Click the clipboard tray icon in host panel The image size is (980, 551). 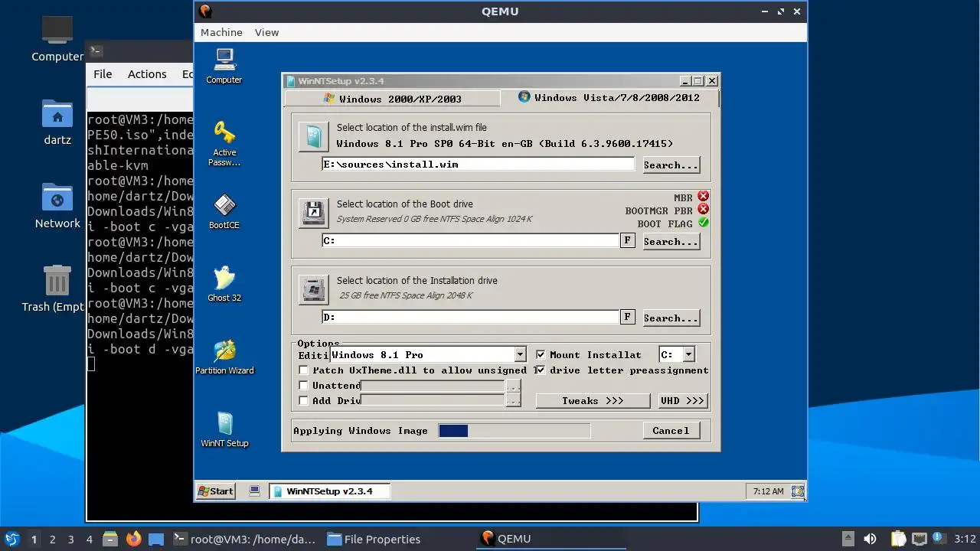coord(898,539)
